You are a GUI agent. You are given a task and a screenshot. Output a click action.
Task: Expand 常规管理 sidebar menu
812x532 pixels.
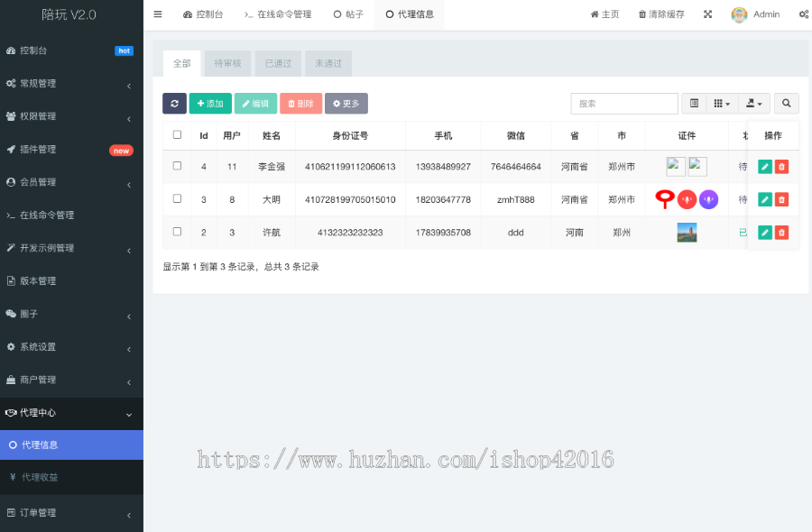(x=71, y=83)
